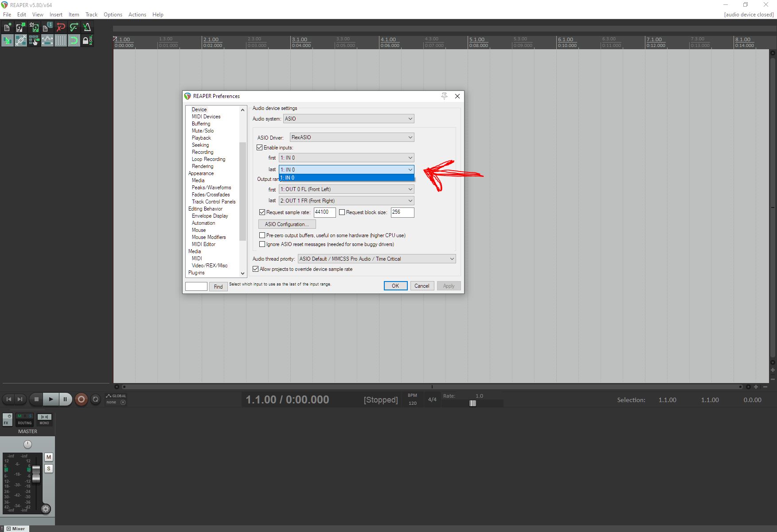Viewport: 777px width, 532px height.
Task: Open project settings via info icon
Action: 47,27
